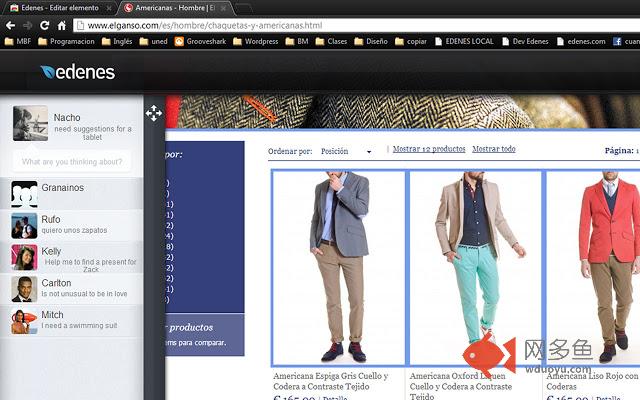This screenshot has height=400, width=640.
Task: Click the Mostrar todo link
Action: (x=494, y=149)
